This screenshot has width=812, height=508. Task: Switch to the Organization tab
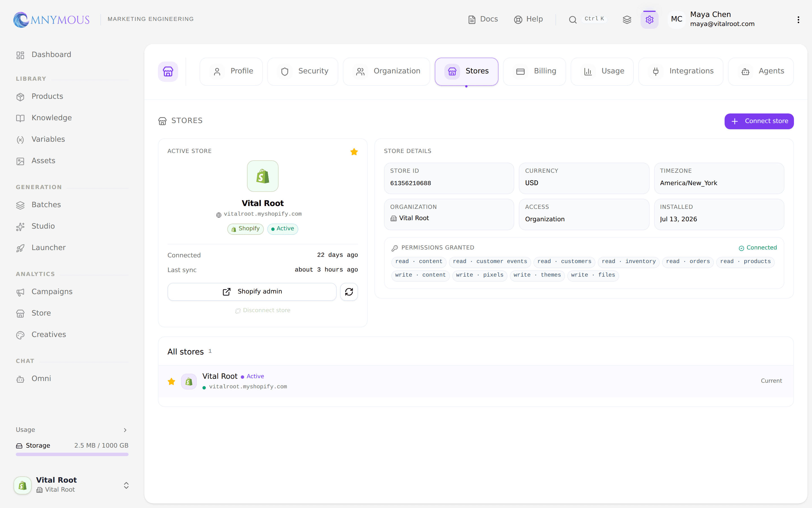[x=386, y=72]
